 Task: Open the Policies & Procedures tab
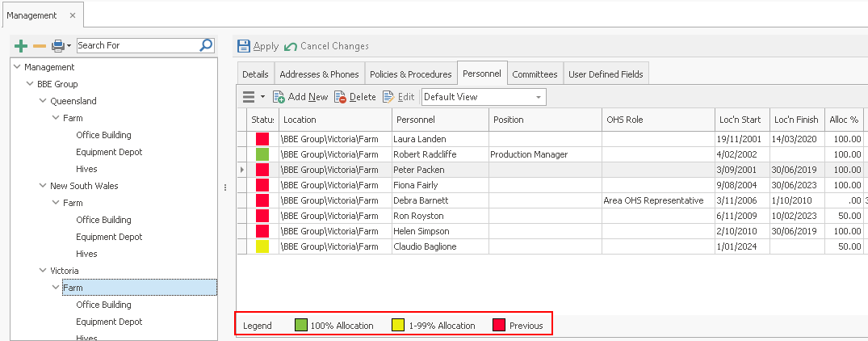coord(411,74)
